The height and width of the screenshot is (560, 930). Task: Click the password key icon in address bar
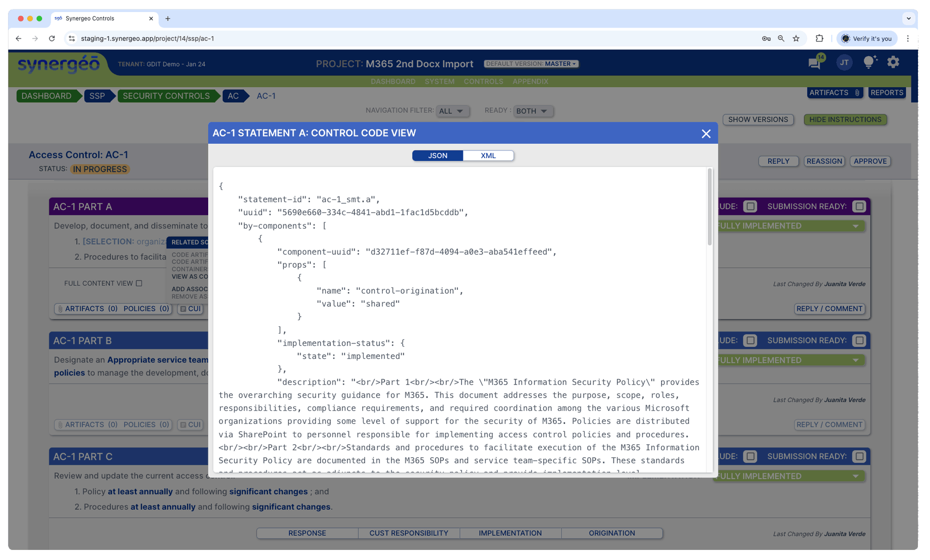point(766,38)
